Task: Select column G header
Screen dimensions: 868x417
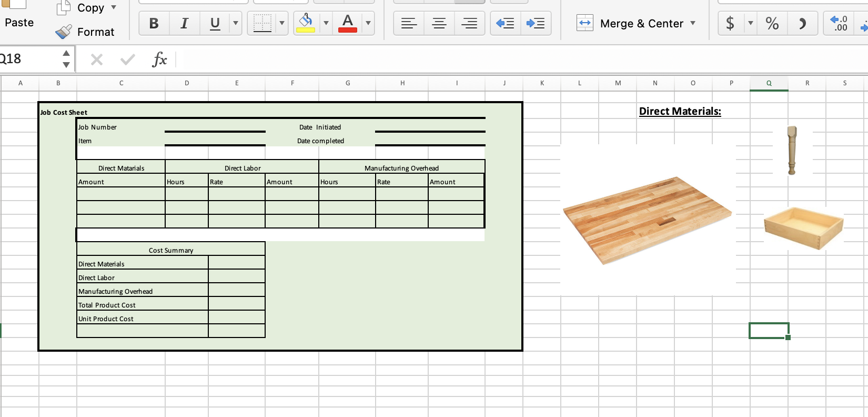Action: pyautogui.click(x=347, y=83)
